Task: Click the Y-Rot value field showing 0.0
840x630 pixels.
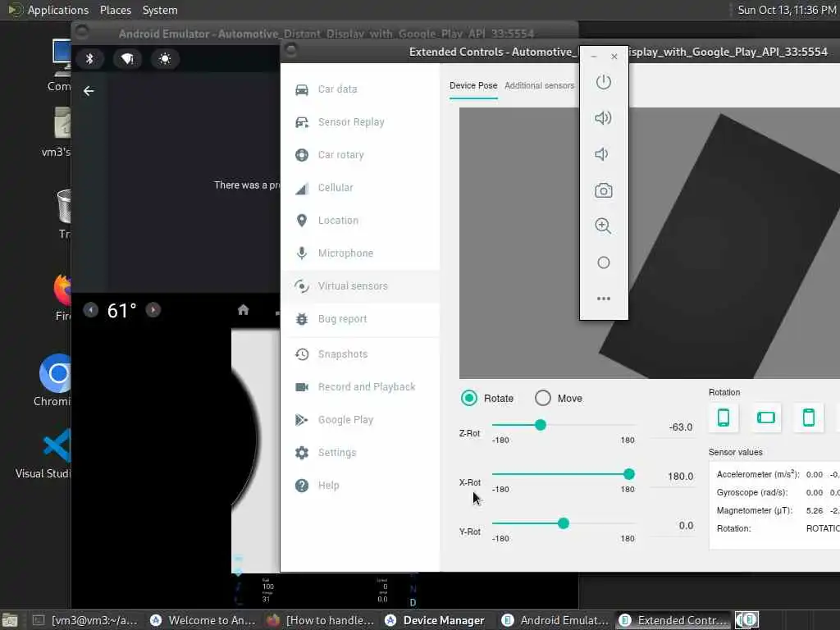Action: [673, 526]
